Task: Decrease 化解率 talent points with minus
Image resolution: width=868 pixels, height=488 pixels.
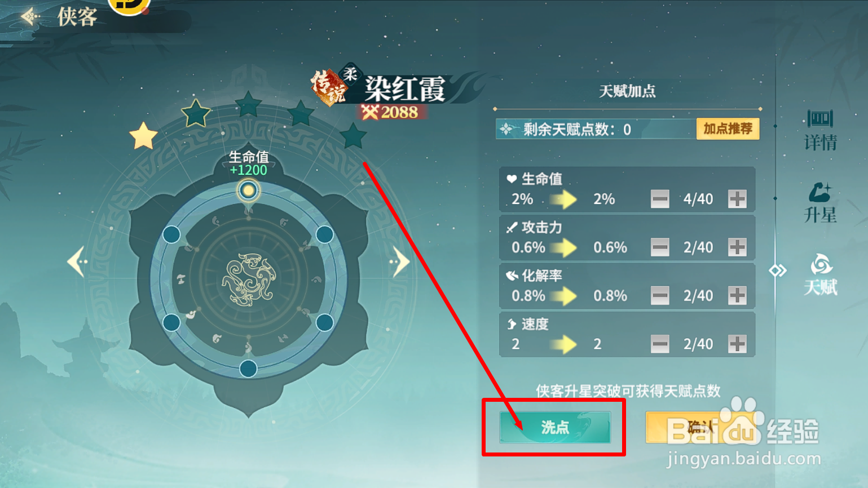Action: 660,295
